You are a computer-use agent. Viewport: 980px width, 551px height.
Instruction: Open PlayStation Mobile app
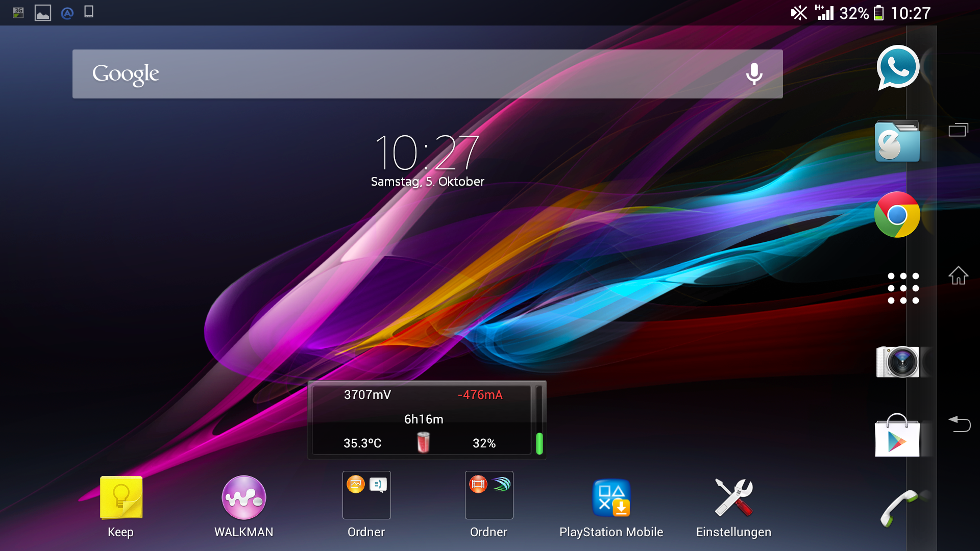(611, 498)
